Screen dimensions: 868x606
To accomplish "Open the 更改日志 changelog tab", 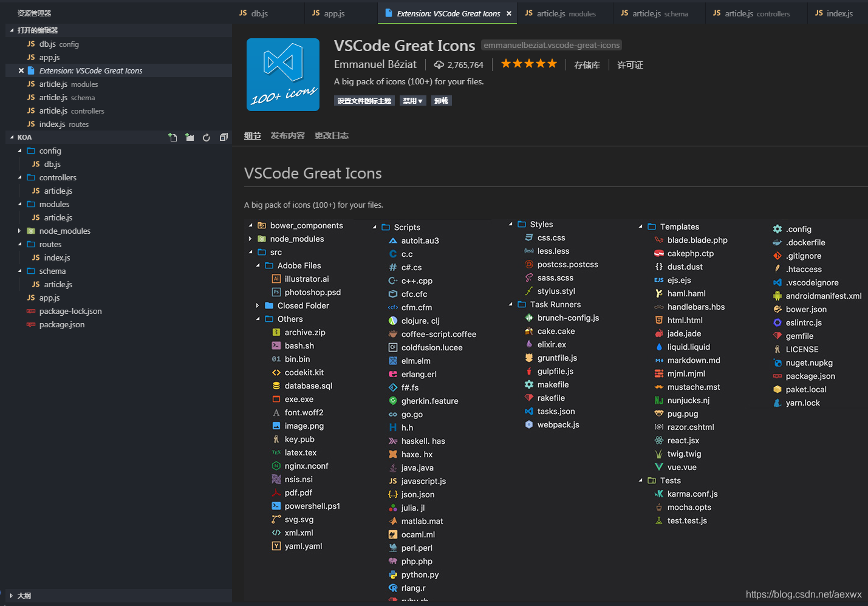I will point(332,135).
